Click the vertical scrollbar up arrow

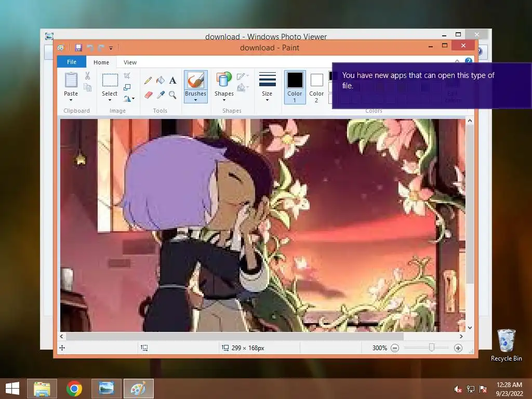pyautogui.click(x=470, y=121)
